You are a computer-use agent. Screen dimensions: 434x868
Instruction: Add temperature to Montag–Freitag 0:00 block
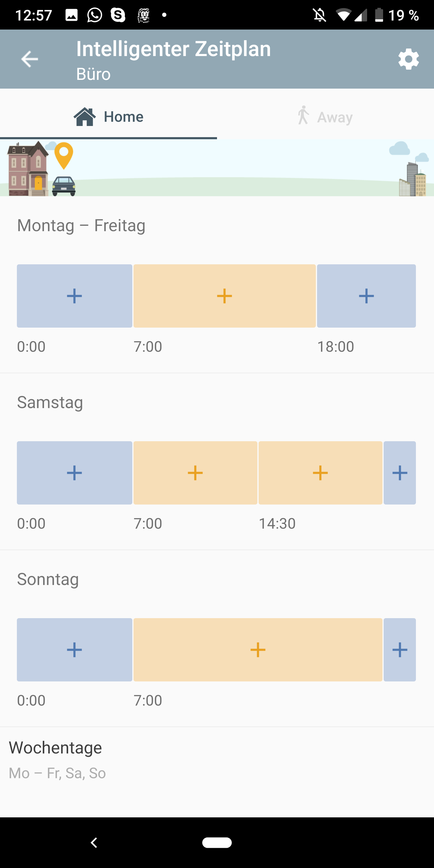click(x=74, y=296)
